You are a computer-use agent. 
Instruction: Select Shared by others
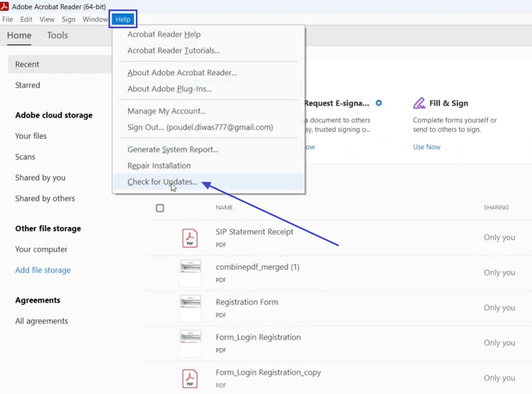[45, 199]
